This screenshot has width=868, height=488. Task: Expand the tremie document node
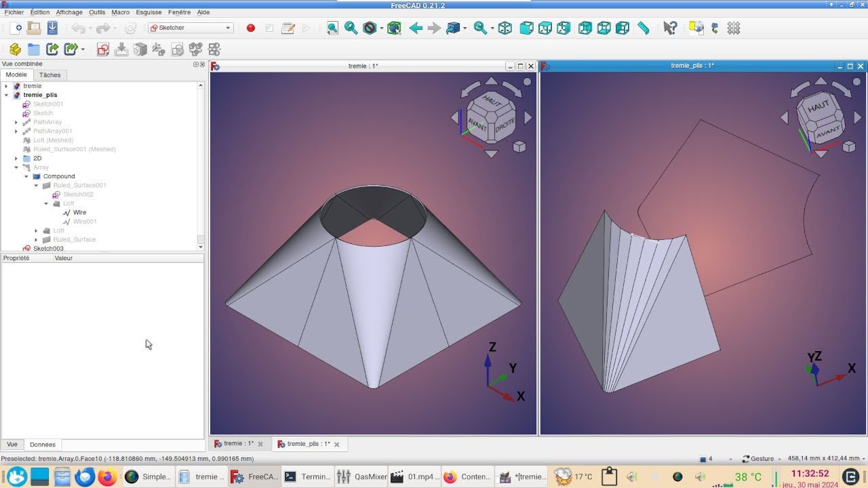pyautogui.click(x=6, y=86)
